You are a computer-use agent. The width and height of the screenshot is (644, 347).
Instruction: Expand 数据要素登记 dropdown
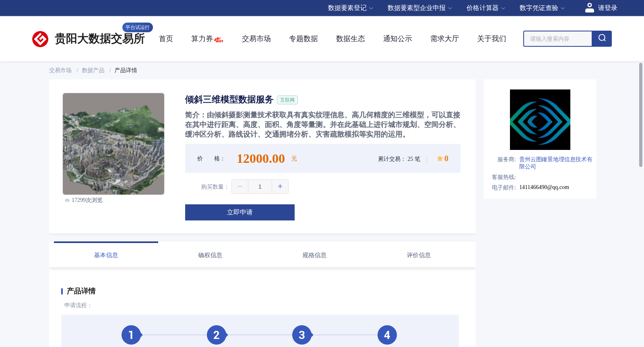[350, 8]
